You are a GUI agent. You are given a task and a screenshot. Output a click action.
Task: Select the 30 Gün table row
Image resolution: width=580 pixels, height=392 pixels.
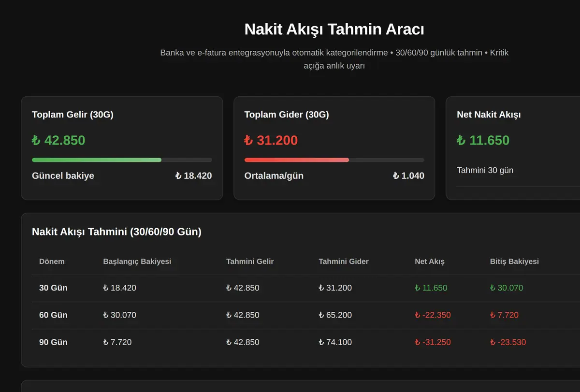pyautogui.click(x=306, y=288)
